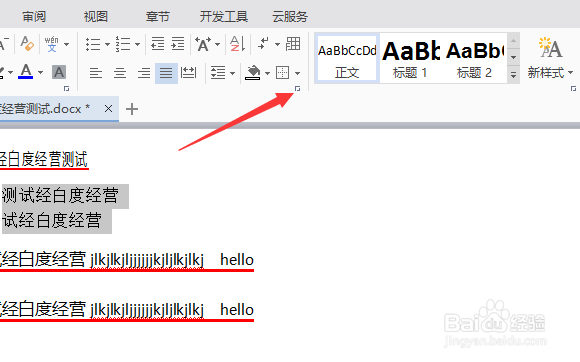Apply bulleted list formatting
580x362 pixels.
point(93,44)
